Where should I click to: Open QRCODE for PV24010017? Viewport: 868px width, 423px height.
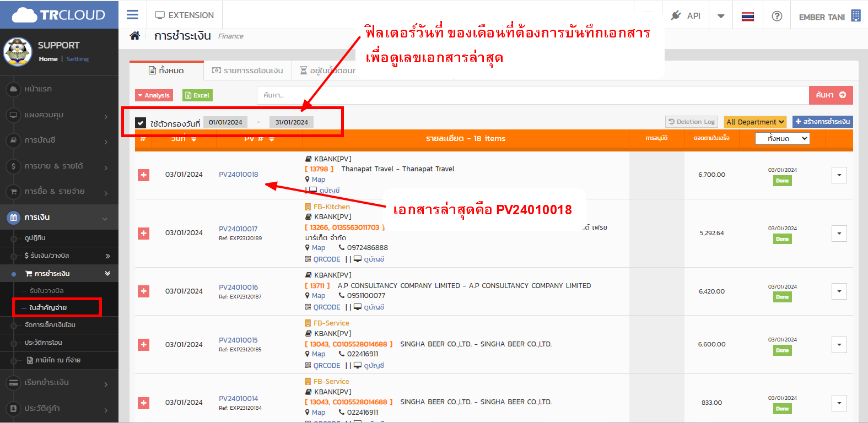point(323,259)
